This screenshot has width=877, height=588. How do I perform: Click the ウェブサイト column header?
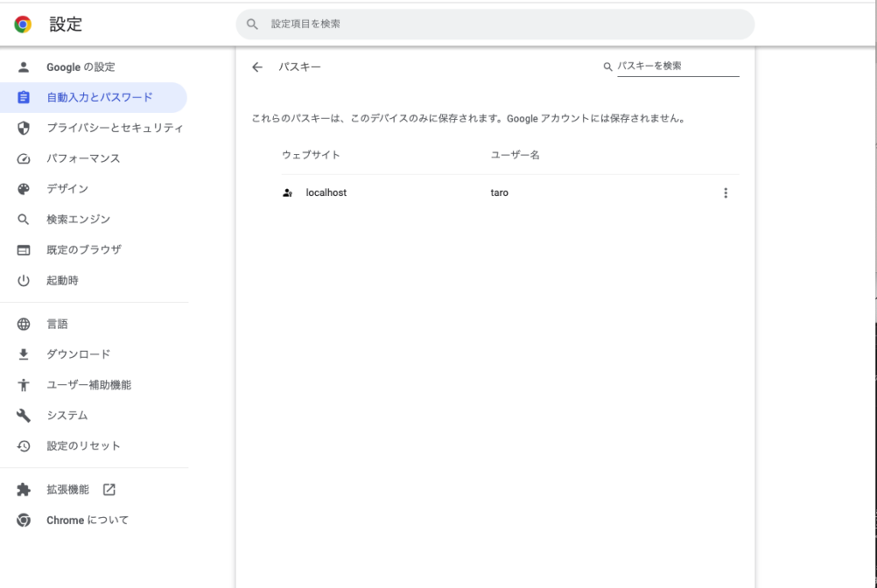coord(311,155)
